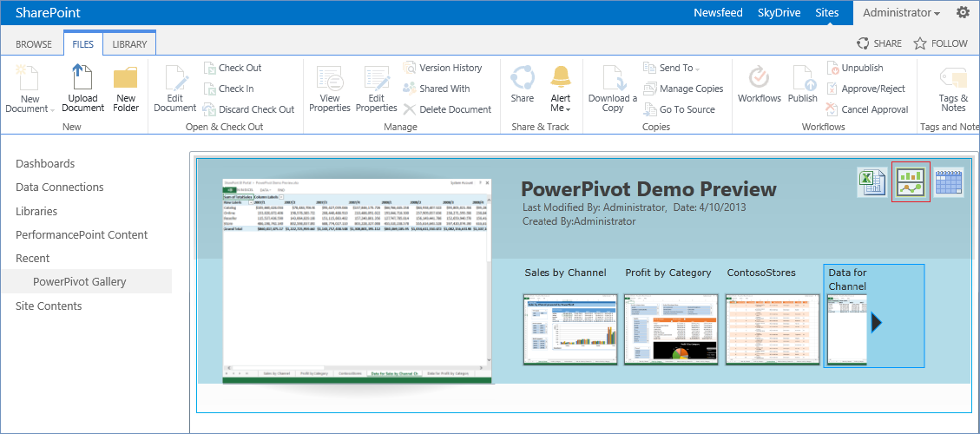
Task: Click Go To Source
Action: click(679, 109)
